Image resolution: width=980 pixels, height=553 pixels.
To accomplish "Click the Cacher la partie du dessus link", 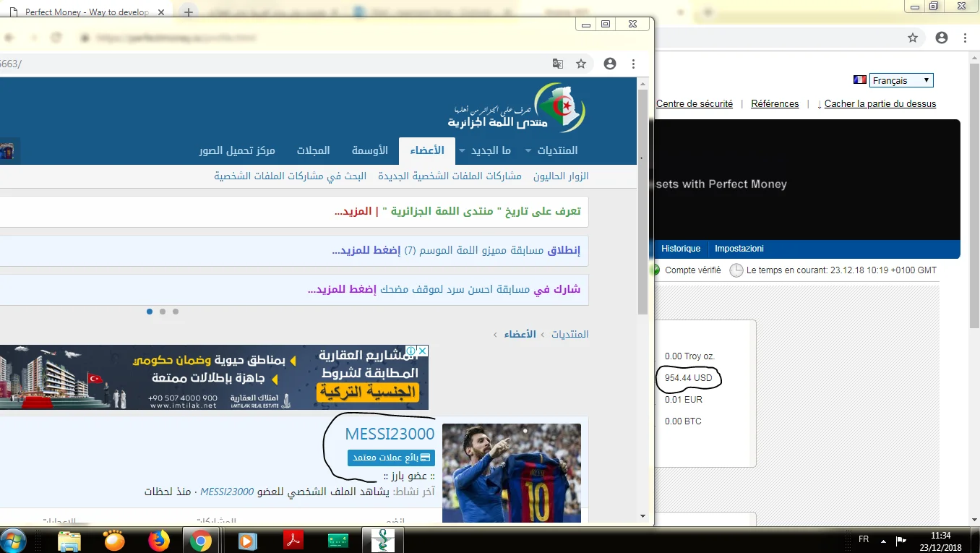I will point(880,104).
